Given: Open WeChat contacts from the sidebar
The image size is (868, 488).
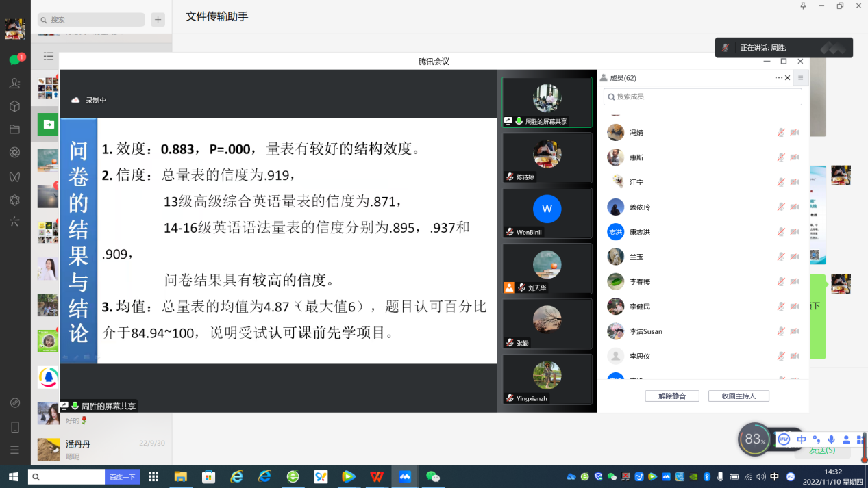Looking at the screenshot, I should coord(14,83).
